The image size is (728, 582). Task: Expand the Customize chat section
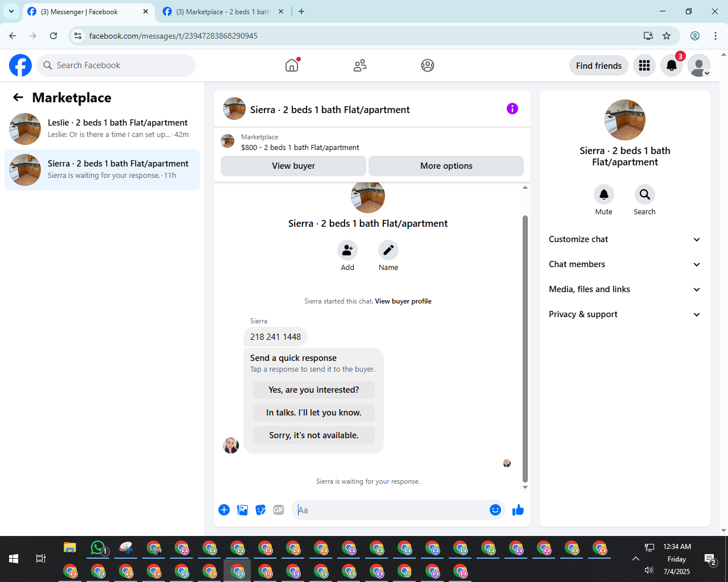pos(625,239)
